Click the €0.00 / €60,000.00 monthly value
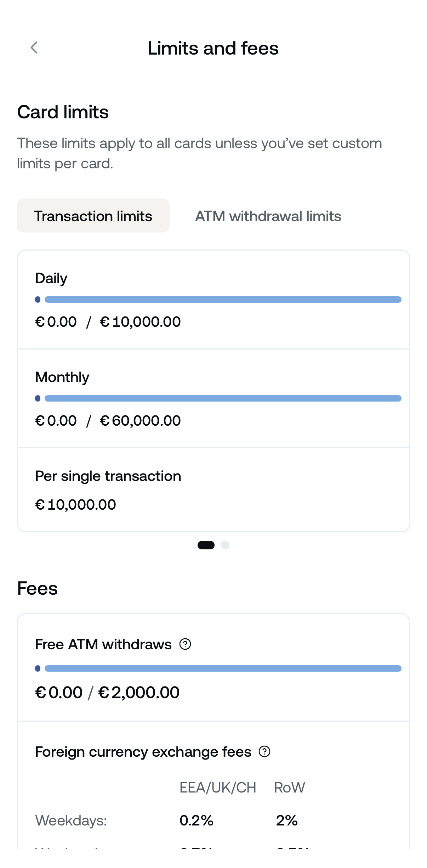The image size is (427, 868). [x=108, y=420]
